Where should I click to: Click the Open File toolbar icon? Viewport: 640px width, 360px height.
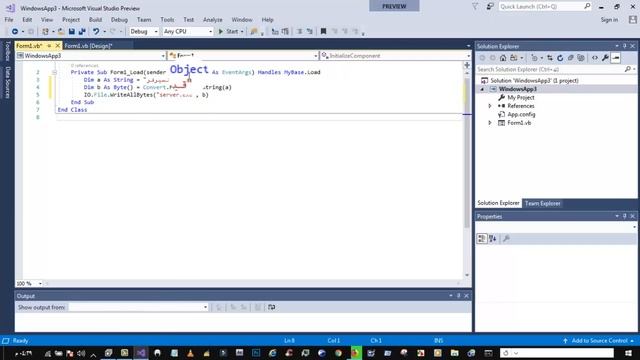[x=61, y=31]
